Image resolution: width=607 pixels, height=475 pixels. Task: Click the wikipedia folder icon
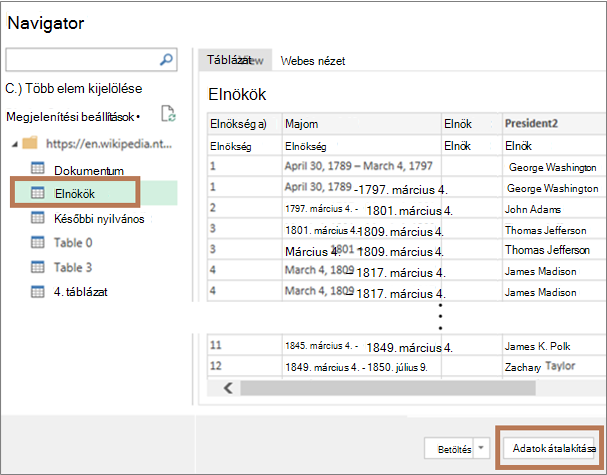[30, 143]
